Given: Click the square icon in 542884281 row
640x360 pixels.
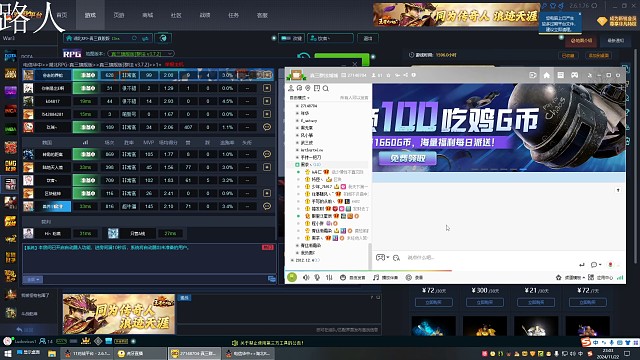Looking at the screenshot, I should [x=267, y=114].
